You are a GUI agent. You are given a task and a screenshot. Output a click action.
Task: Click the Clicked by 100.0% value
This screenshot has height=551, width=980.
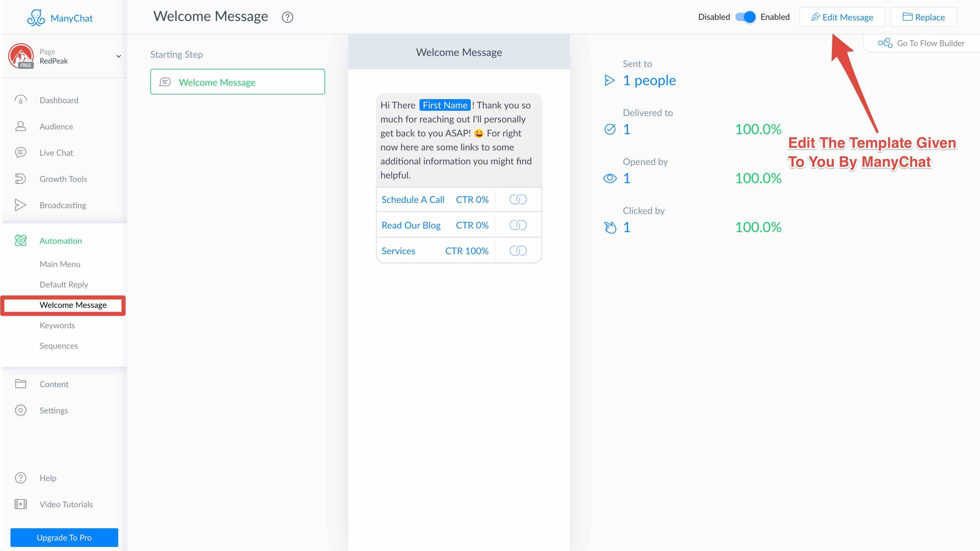coord(758,227)
